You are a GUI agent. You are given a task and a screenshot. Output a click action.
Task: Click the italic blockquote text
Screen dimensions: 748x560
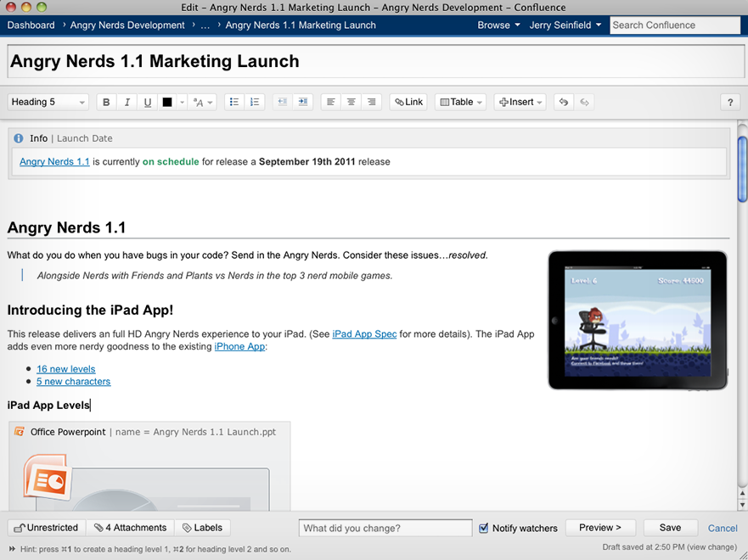click(215, 276)
